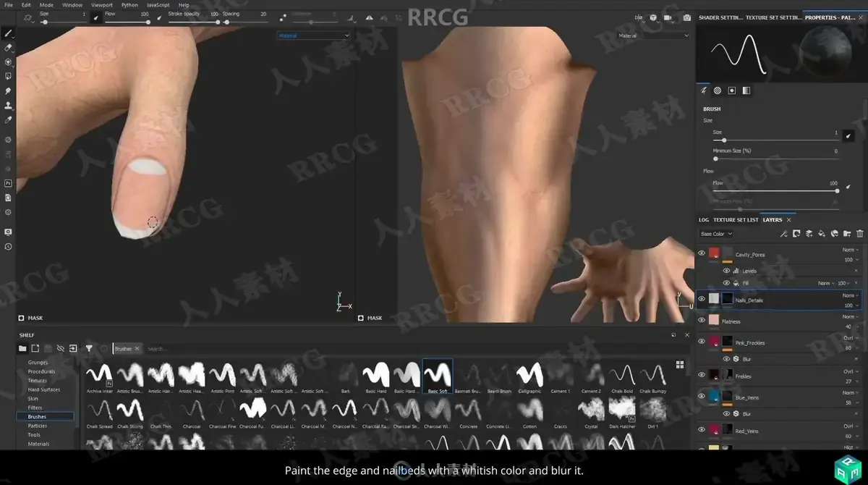Screen dimensions: 868x485
Task: Open the shelf folder icon
Action: (22, 348)
